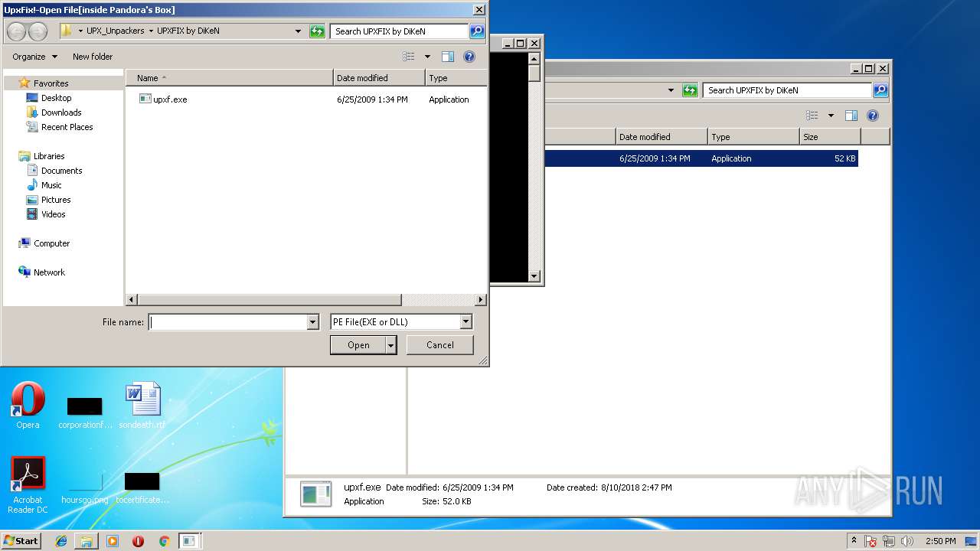Click the Search UPXFIX by DiKeN field in dialog
This screenshot has width=980, height=551.
400,31
